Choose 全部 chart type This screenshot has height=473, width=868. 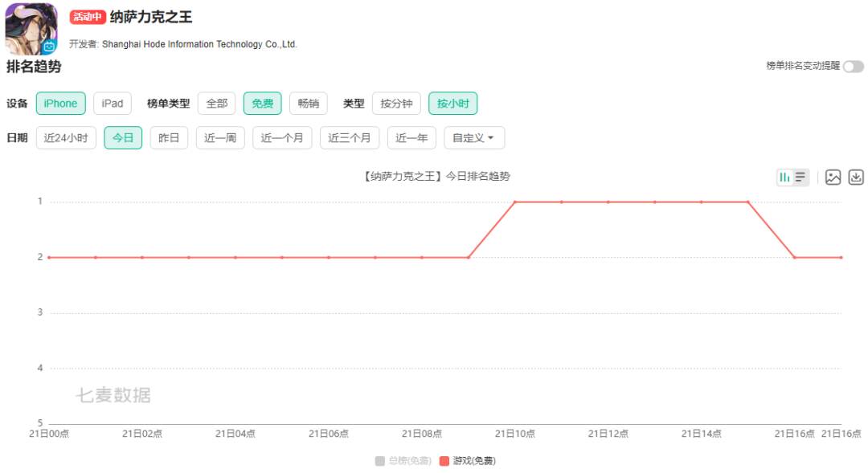217,104
